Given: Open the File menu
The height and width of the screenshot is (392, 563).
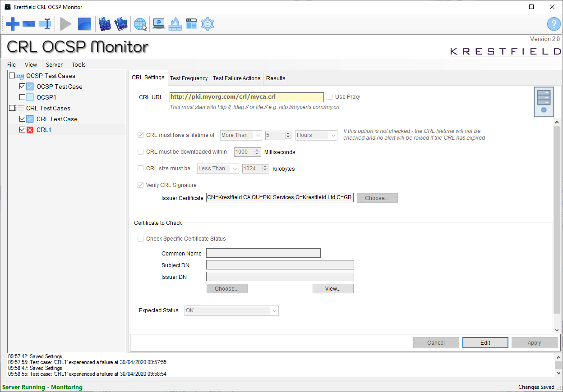Looking at the screenshot, I should 11,64.
